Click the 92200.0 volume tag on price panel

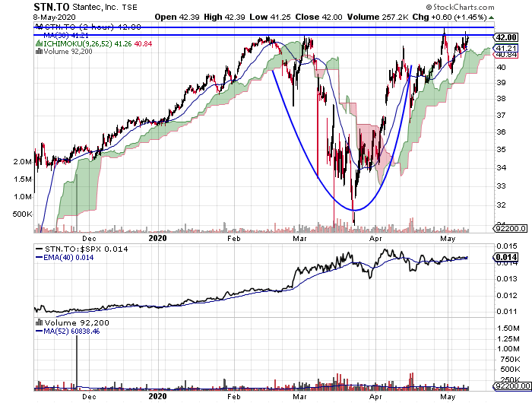coord(511,228)
